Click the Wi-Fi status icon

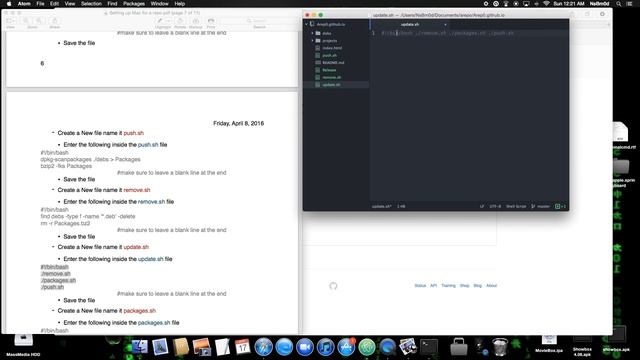546,4
